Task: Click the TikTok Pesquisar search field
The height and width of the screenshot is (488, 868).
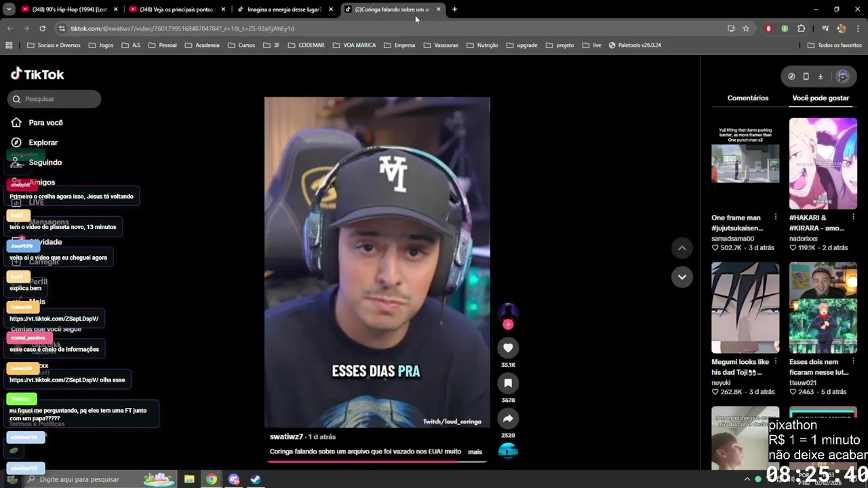Action: (54, 99)
